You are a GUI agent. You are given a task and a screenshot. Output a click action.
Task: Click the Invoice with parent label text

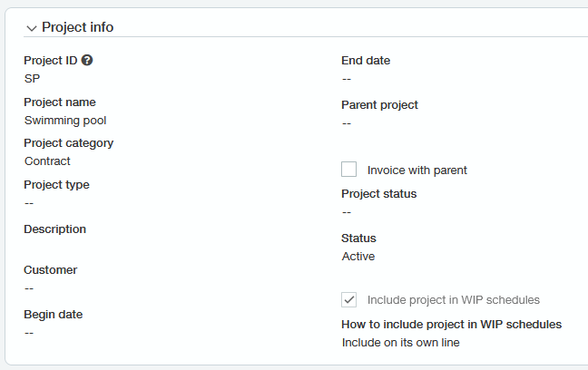pyautogui.click(x=417, y=170)
